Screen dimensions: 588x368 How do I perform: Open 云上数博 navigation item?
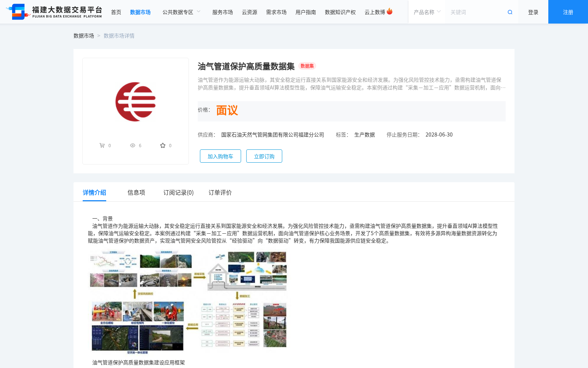375,12
